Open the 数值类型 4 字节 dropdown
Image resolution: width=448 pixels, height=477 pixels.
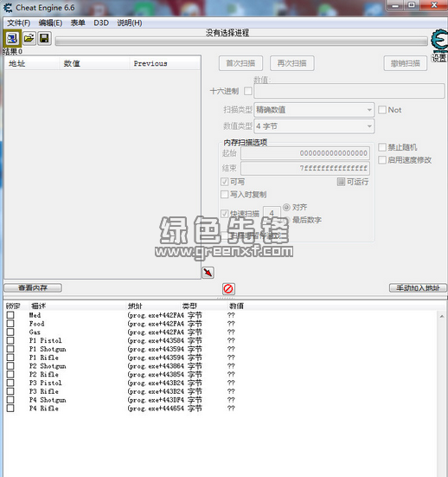click(314, 126)
